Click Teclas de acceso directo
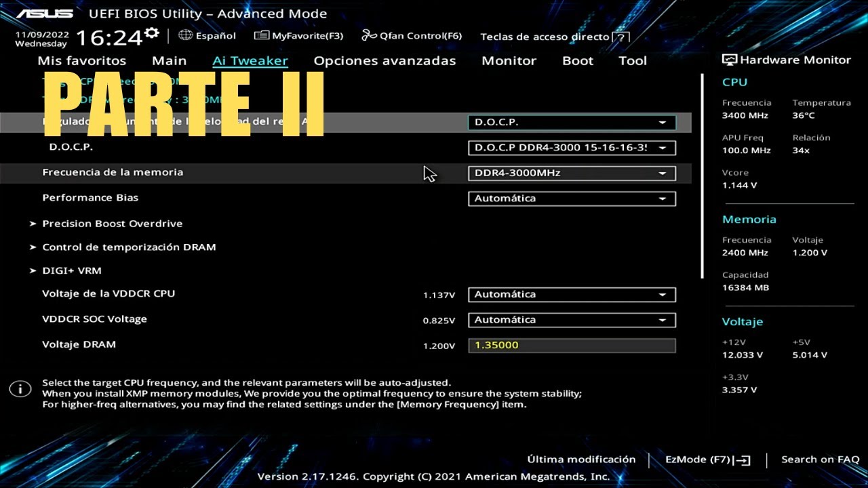The width and height of the screenshot is (868, 488). [x=545, y=37]
